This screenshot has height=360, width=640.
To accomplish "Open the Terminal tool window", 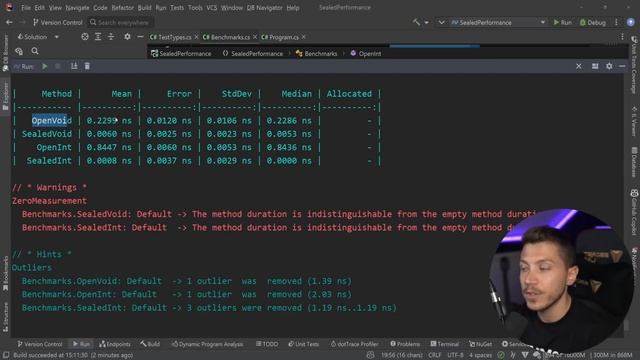I will pyautogui.click(x=444, y=344).
